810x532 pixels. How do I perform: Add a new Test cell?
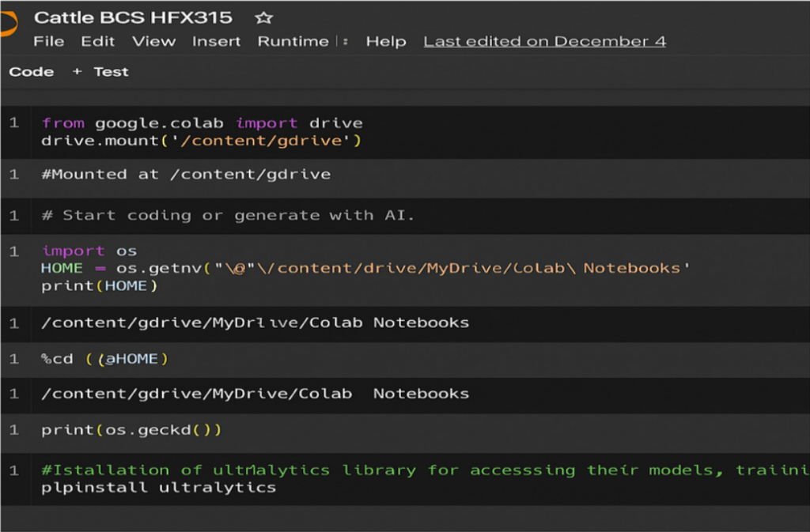[111, 72]
